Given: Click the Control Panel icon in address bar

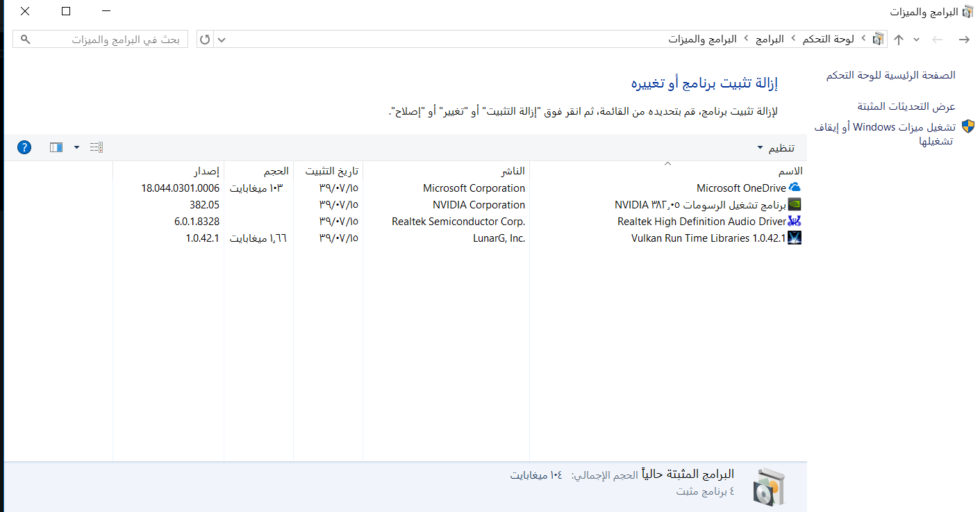Looking at the screenshot, I should coord(879,39).
